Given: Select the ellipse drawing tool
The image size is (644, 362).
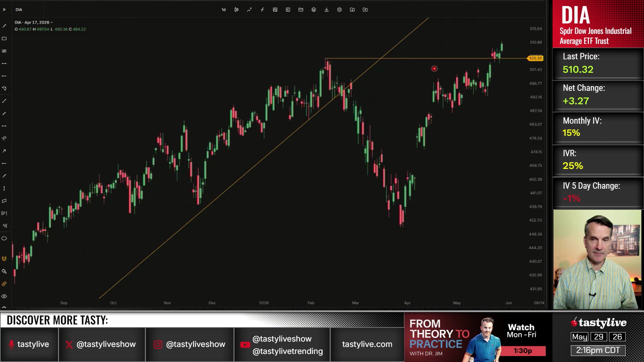Looking at the screenshot, I should pyautogui.click(x=4, y=238).
